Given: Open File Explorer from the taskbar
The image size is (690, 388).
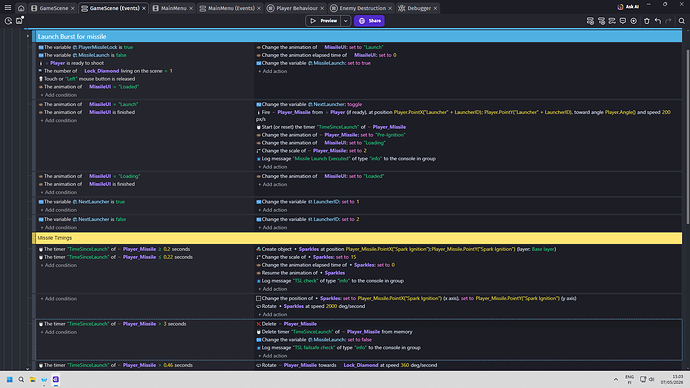Looking at the screenshot, I should click(33, 379).
